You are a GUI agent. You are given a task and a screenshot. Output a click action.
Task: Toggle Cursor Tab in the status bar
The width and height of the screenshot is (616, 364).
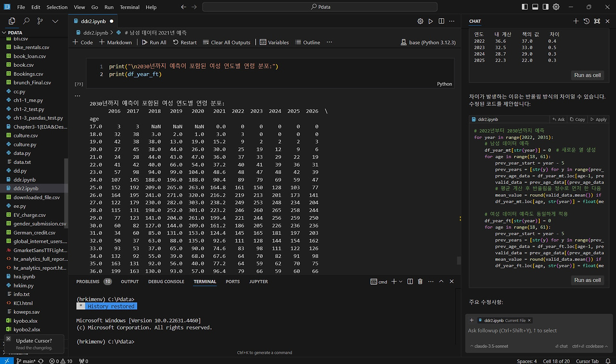587,361
